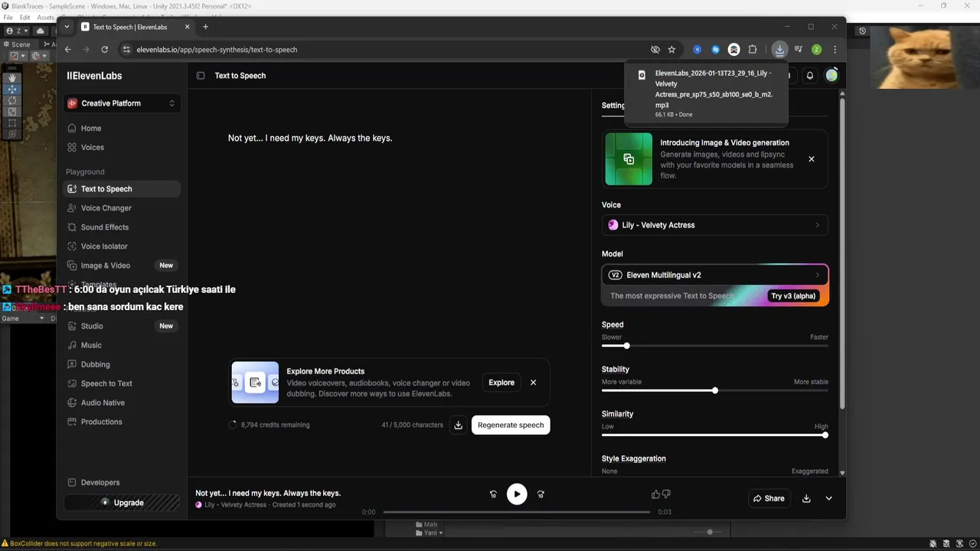
Task: Open page tracking eye-slash icon in address bar
Action: [655, 50]
